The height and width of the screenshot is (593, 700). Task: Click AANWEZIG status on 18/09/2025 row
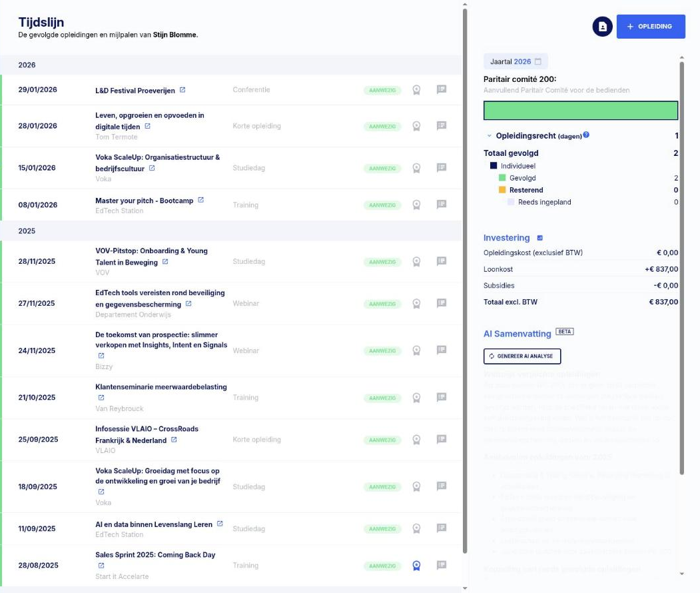[x=382, y=486]
